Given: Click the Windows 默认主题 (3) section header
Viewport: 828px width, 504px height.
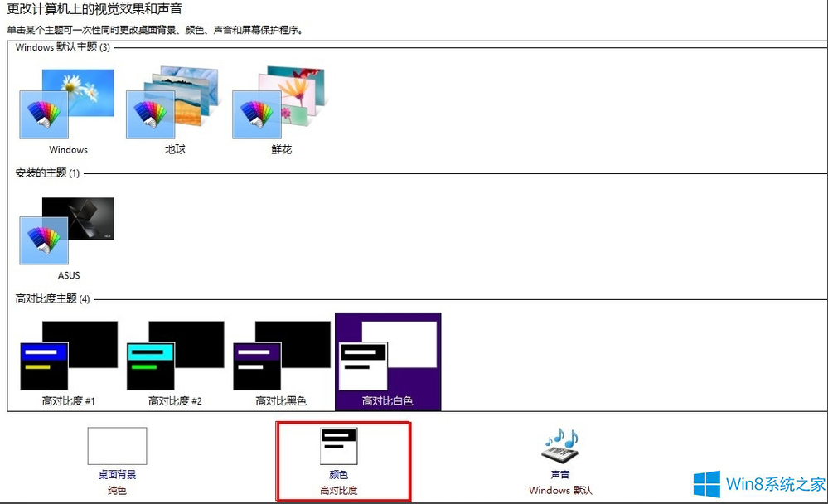Looking at the screenshot, I should pyautogui.click(x=58, y=48).
